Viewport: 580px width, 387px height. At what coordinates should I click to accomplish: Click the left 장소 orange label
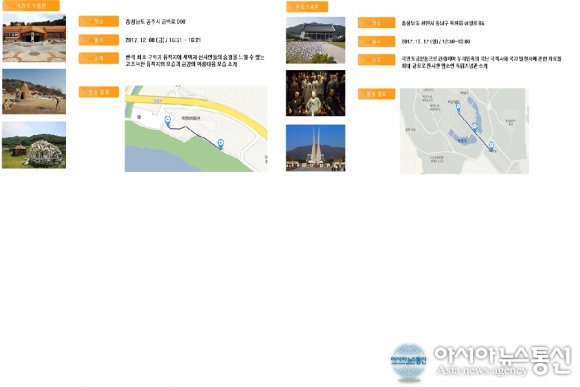tap(99, 21)
